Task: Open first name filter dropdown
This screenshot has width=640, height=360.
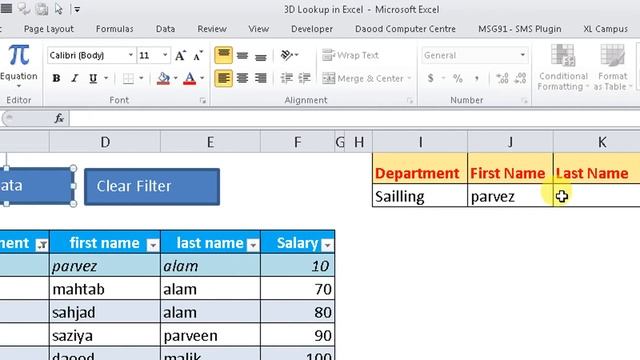Action: [x=153, y=245]
